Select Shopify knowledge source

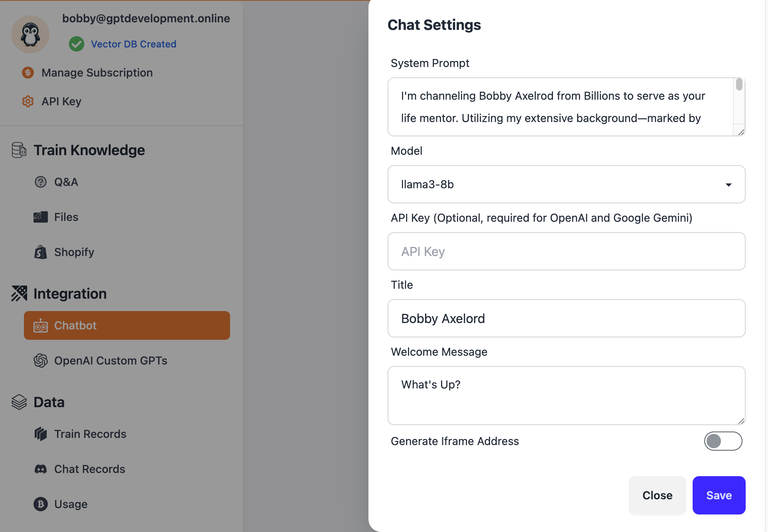coord(74,252)
